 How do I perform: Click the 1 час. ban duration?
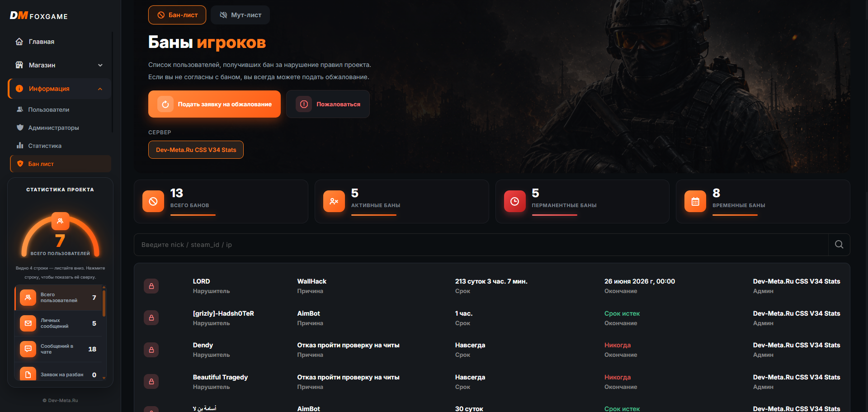(464, 313)
